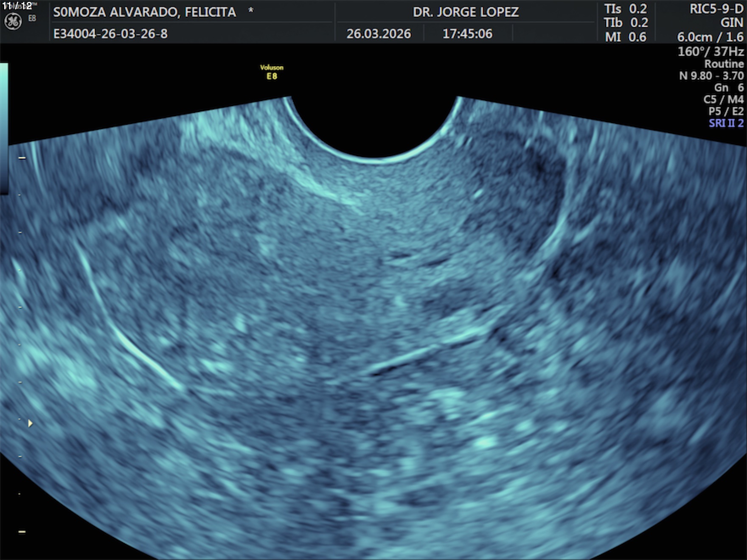This screenshot has width=747, height=560.
Task: Select the RIC5-9-D probe label
Action: tap(716, 9)
